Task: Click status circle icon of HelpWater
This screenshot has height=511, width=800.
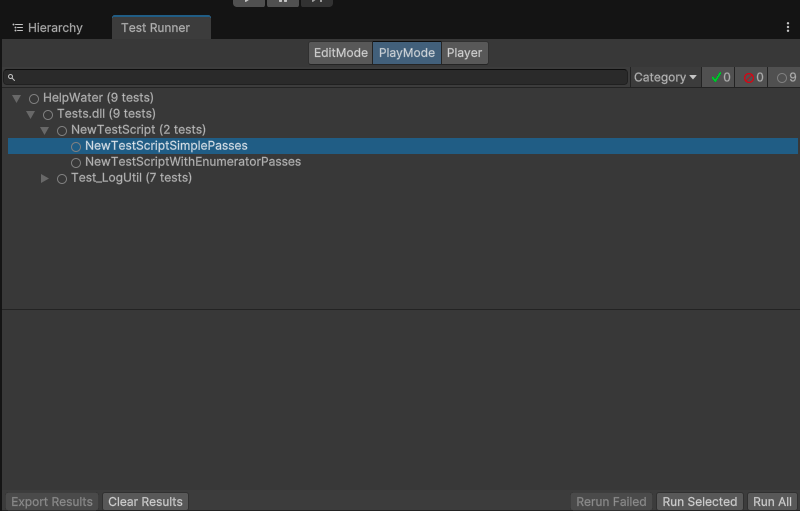Action: (34, 99)
